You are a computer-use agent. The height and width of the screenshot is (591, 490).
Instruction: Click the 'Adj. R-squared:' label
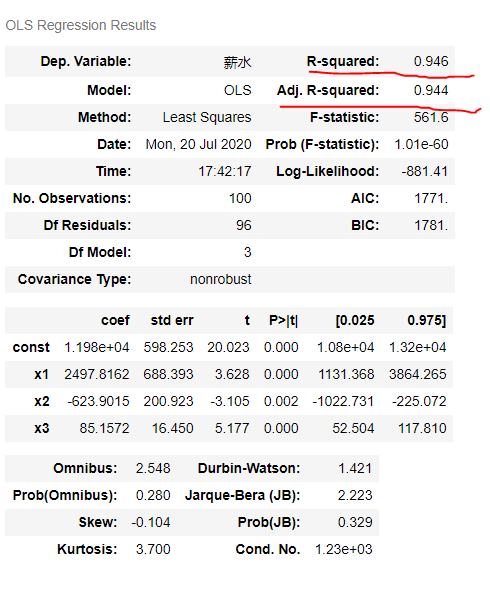coord(328,90)
